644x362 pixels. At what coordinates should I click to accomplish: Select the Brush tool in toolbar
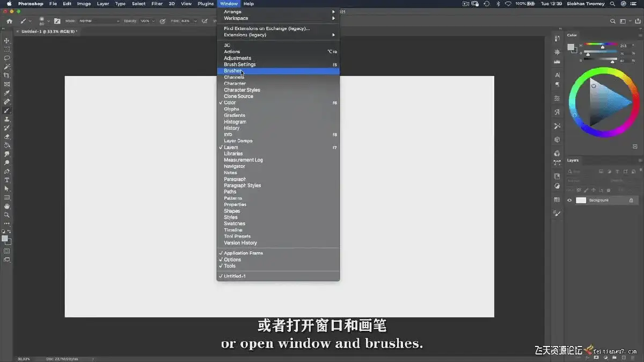coord(7,110)
